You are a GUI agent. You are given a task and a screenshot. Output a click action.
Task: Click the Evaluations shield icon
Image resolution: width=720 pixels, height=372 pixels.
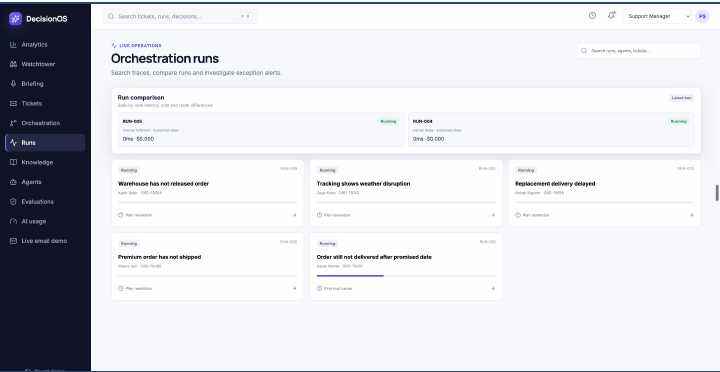[13, 202]
